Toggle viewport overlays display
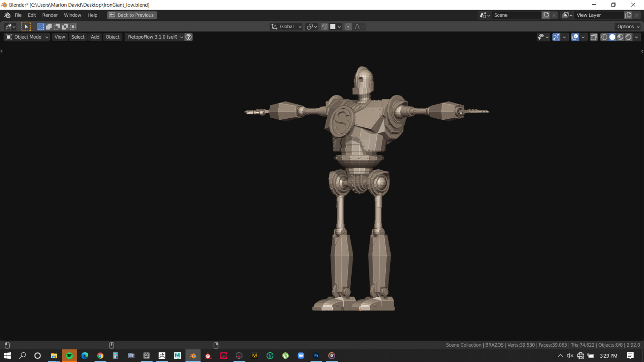Image resolution: width=644 pixels, height=362 pixels. coord(575,37)
